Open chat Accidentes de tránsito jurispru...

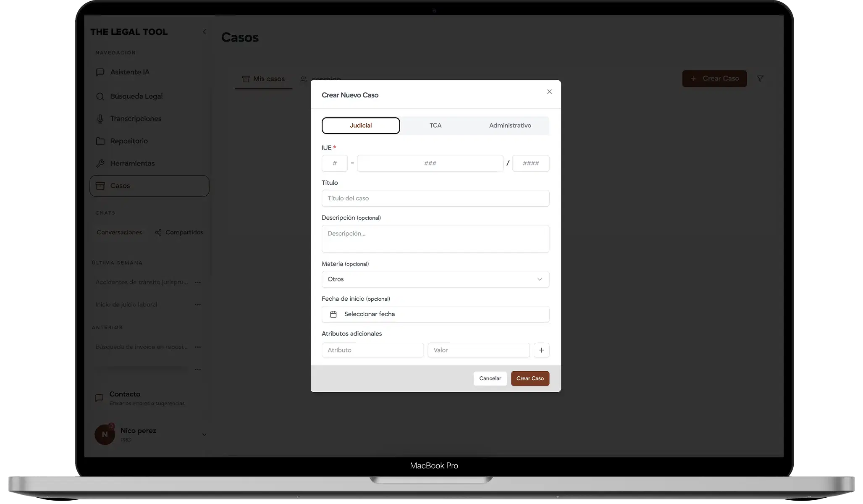[142, 282]
